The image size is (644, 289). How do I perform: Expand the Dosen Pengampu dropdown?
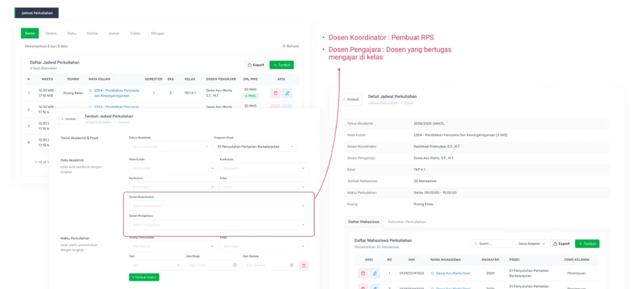click(219, 224)
